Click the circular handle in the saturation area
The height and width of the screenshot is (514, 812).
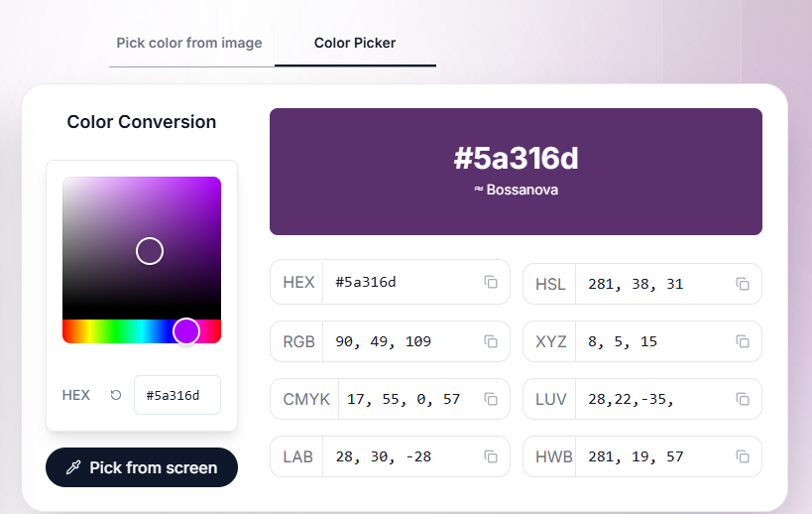[x=150, y=251]
